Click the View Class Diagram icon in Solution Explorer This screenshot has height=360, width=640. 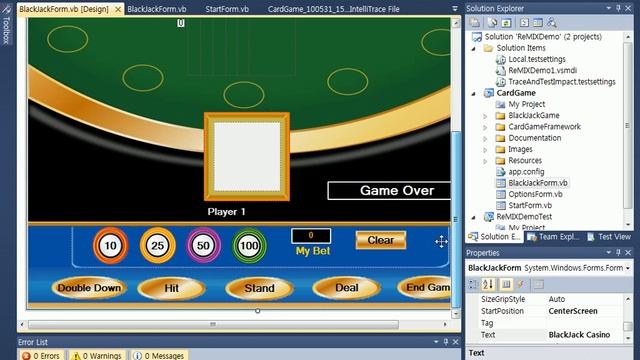(x=552, y=23)
